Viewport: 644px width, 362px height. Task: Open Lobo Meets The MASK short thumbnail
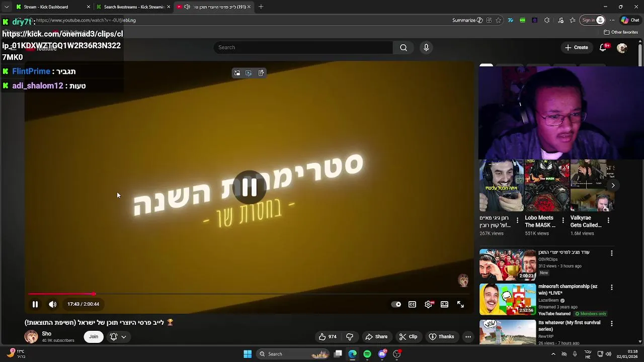pos(547,186)
